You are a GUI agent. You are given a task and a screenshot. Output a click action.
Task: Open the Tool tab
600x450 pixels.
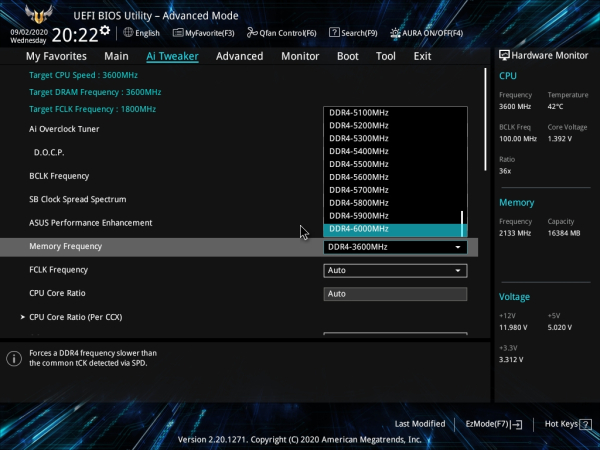point(386,56)
